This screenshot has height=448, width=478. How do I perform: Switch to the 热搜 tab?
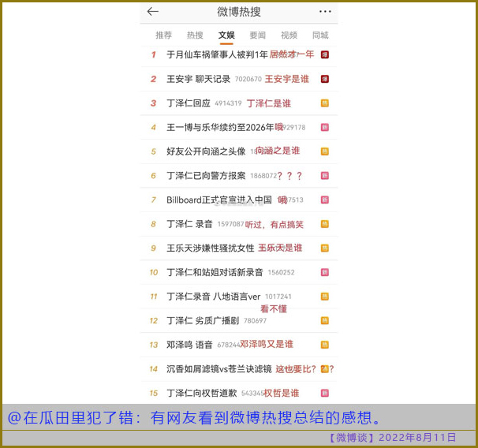[x=195, y=35]
